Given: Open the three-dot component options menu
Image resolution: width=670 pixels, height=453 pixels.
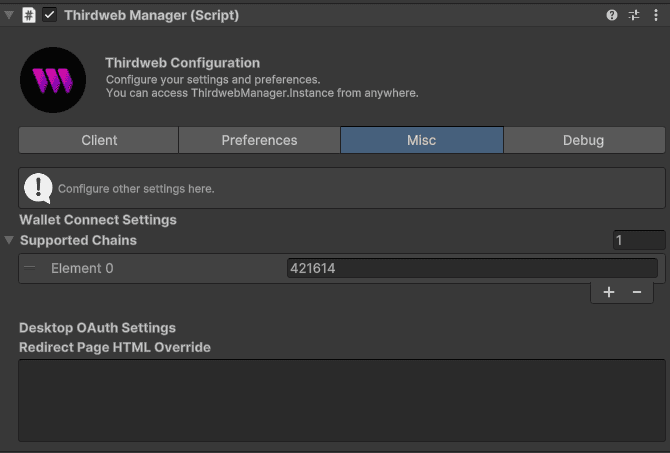Looking at the screenshot, I should tap(655, 15).
